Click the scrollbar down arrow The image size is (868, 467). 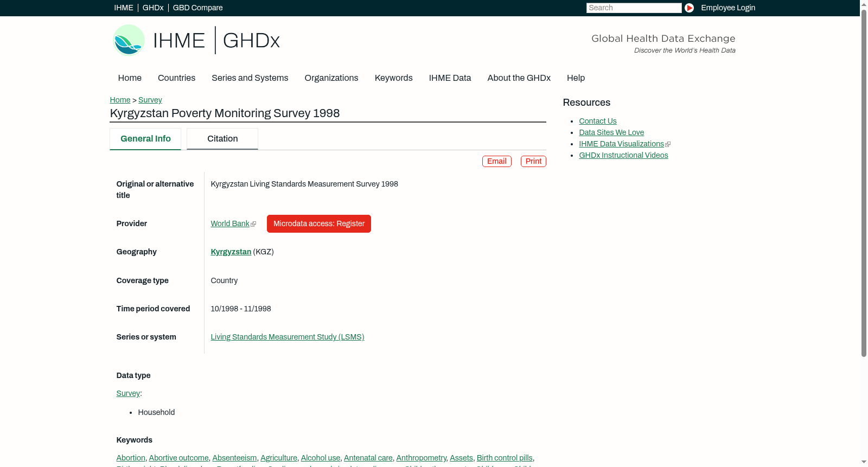864,463
